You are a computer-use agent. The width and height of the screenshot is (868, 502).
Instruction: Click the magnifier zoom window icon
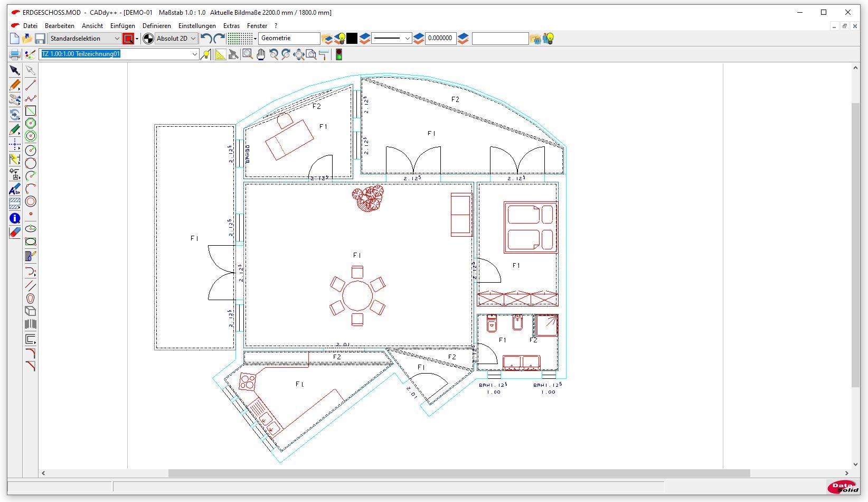point(247,54)
